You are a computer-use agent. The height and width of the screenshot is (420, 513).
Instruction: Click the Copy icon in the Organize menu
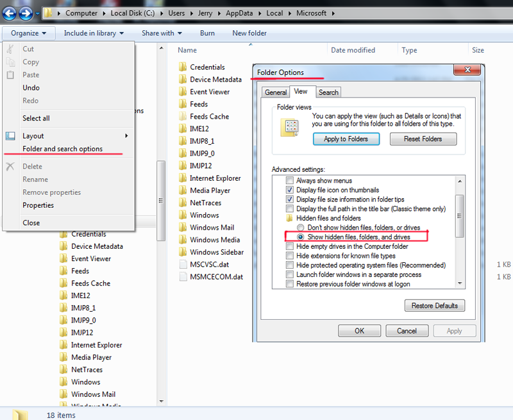click(11, 62)
